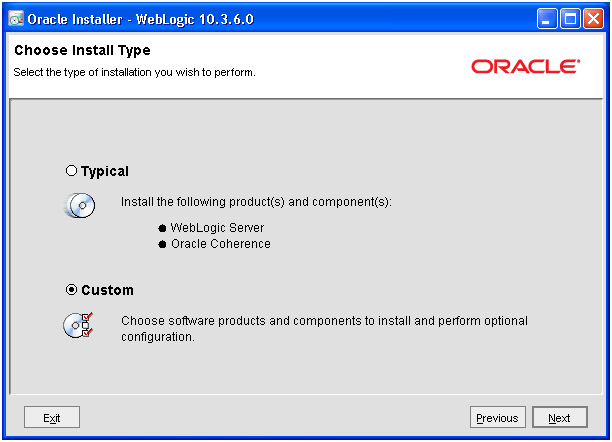
Task: Go to the Next installer step
Action: pyautogui.click(x=560, y=417)
